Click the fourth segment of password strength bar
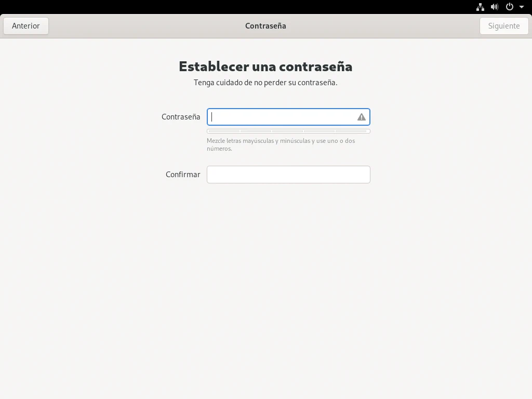 coord(320,131)
